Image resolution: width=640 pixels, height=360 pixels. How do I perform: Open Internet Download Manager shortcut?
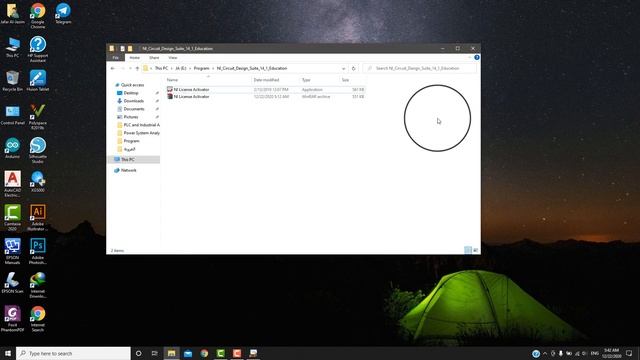coord(38,285)
